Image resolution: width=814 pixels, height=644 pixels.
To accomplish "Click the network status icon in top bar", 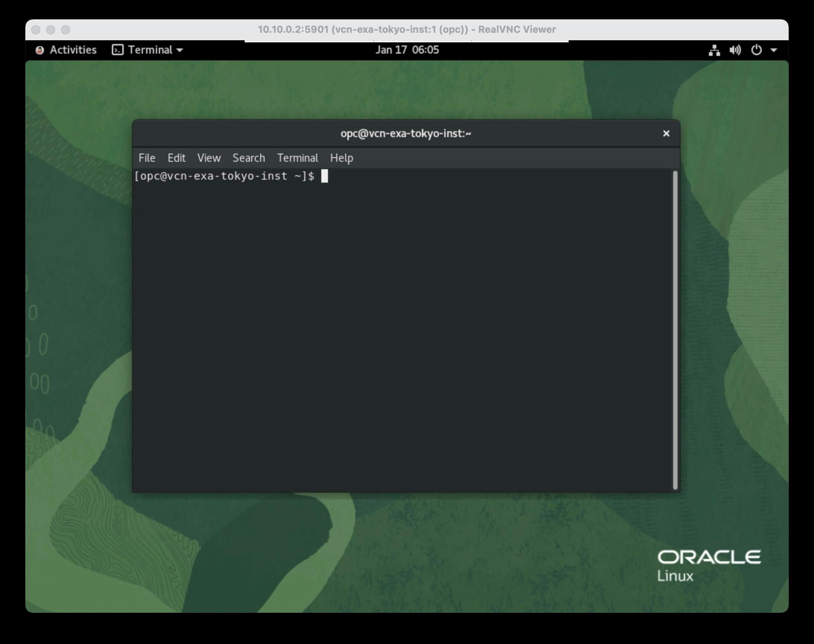I will pos(714,50).
